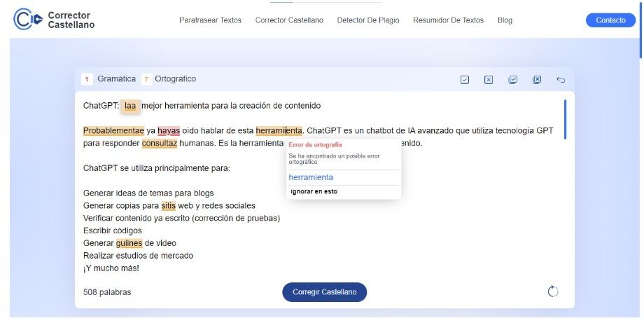
Task: Open Parafrasear Textos in the navigation
Action: point(210,20)
